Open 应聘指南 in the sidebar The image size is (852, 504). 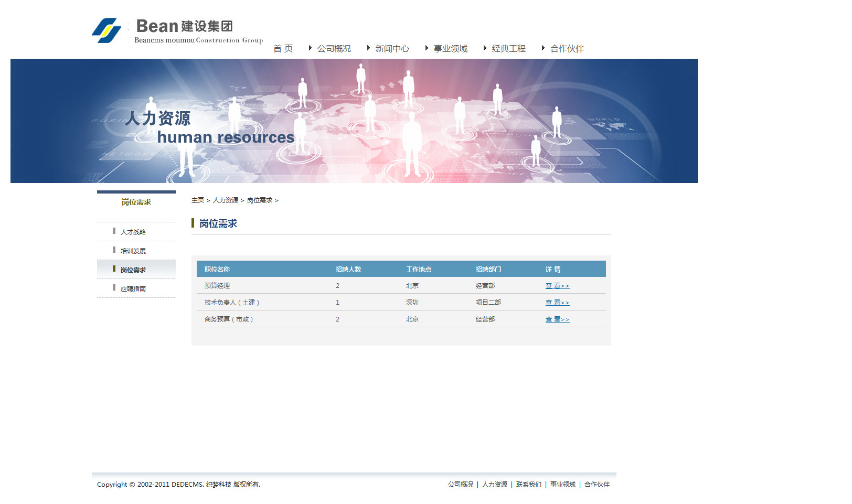[x=133, y=288]
